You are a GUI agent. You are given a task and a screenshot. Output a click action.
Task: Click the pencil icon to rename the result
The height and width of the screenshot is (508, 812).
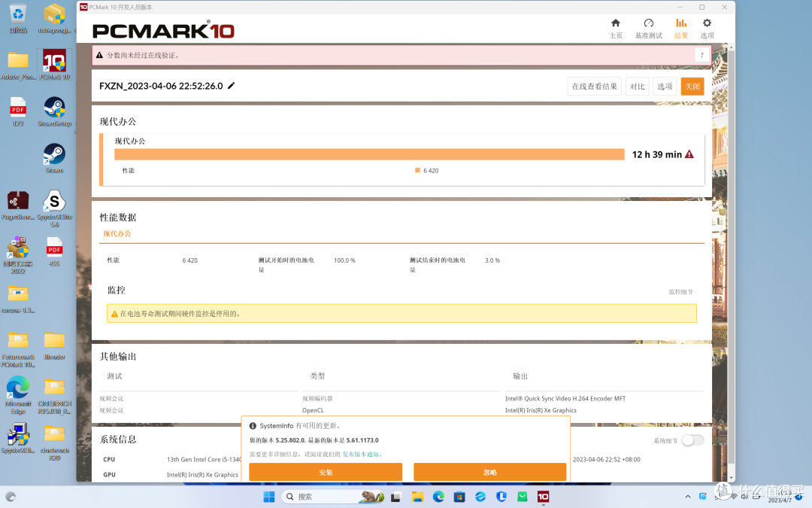pyautogui.click(x=231, y=85)
